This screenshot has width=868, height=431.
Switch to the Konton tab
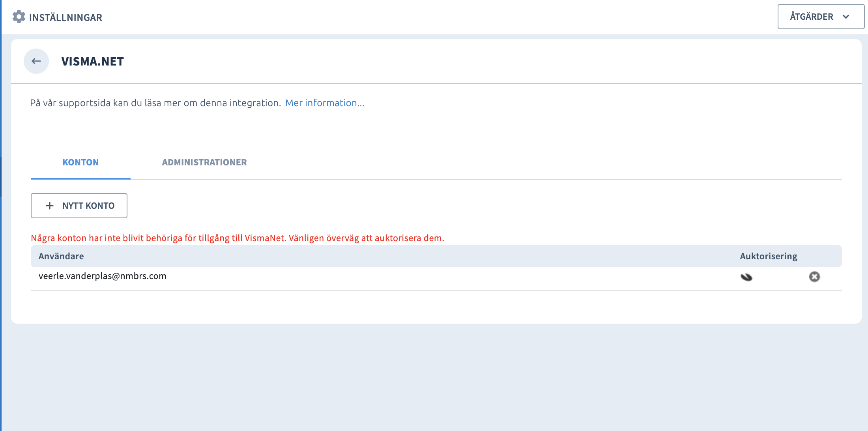point(80,163)
